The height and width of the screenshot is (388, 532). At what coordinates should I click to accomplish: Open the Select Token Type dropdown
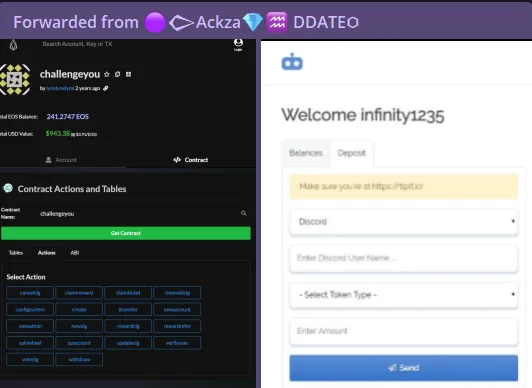pos(404,295)
